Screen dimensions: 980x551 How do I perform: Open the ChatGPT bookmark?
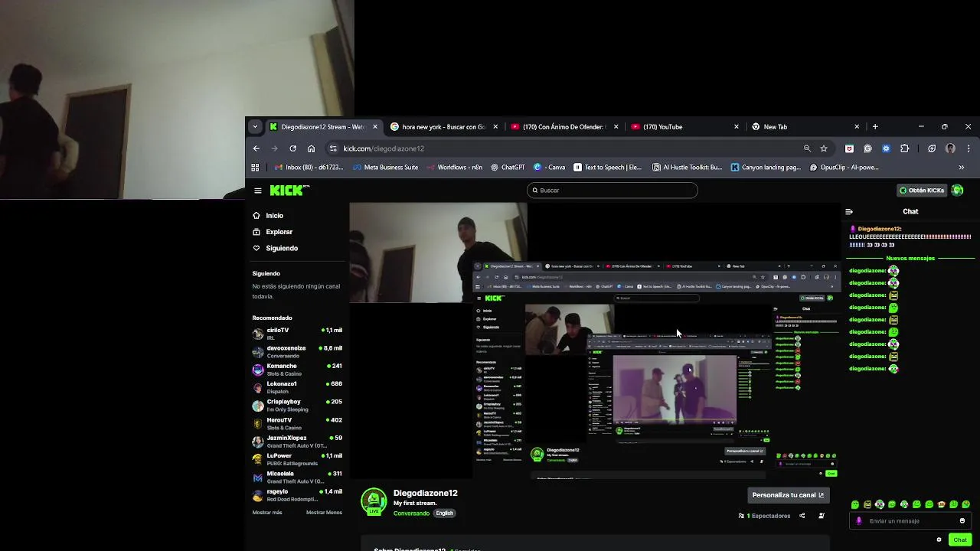508,168
